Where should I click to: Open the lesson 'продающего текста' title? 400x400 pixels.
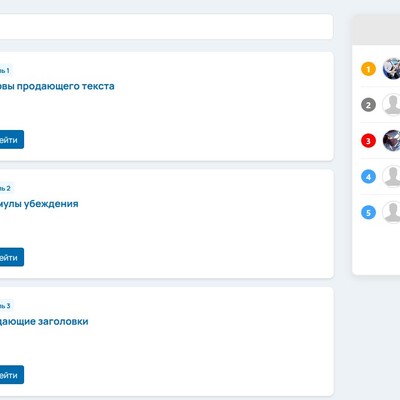click(57, 86)
